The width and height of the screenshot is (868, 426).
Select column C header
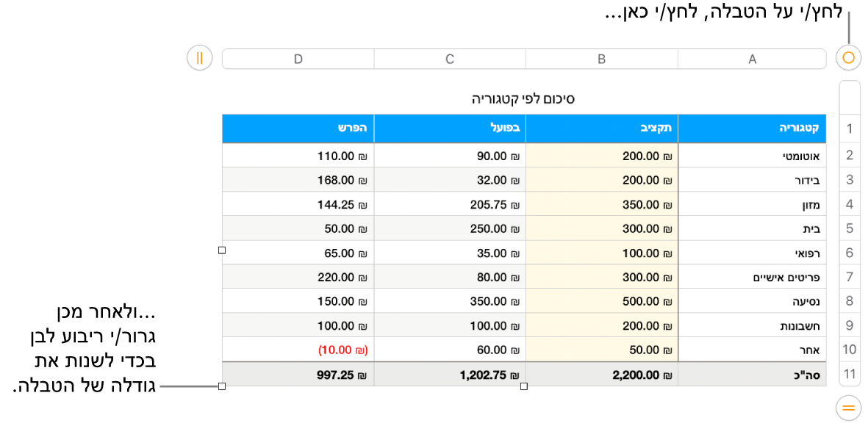pyautogui.click(x=450, y=59)
